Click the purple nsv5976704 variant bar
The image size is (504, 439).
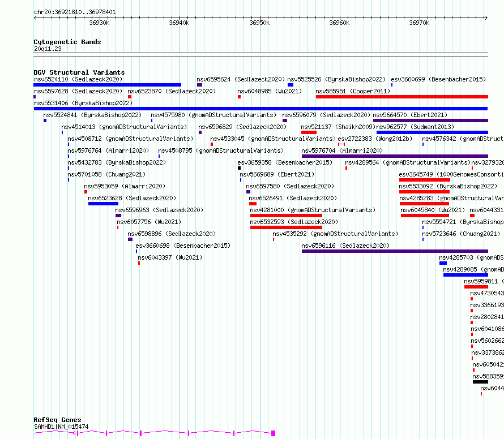click(395, 156)
